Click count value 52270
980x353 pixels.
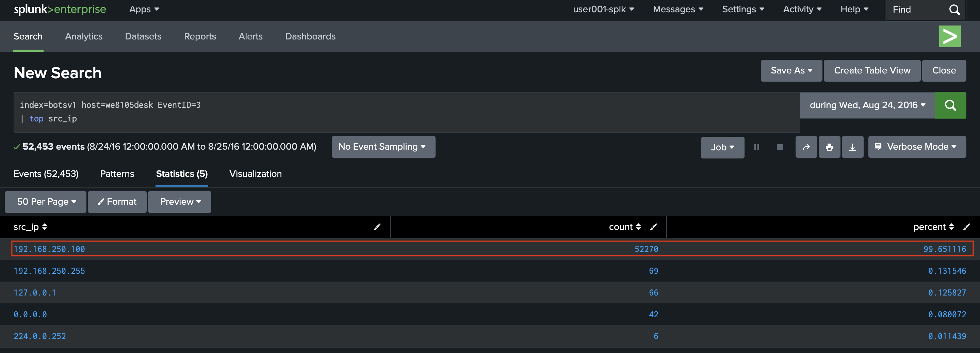click(x=646, y=249)
